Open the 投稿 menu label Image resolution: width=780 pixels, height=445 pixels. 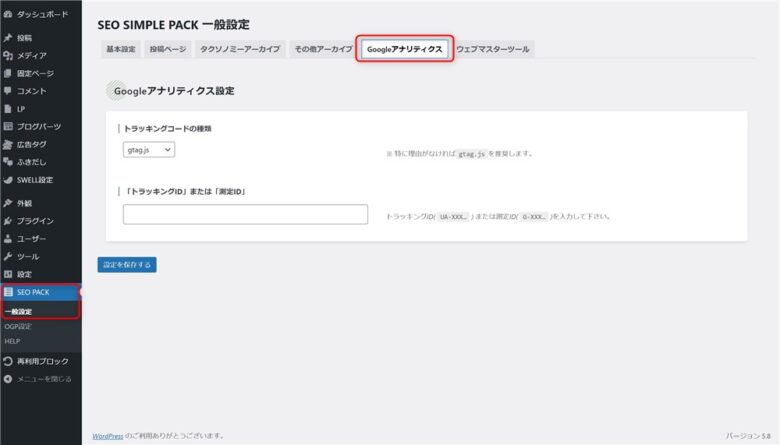pyautogui.click(x=24, y=38)
